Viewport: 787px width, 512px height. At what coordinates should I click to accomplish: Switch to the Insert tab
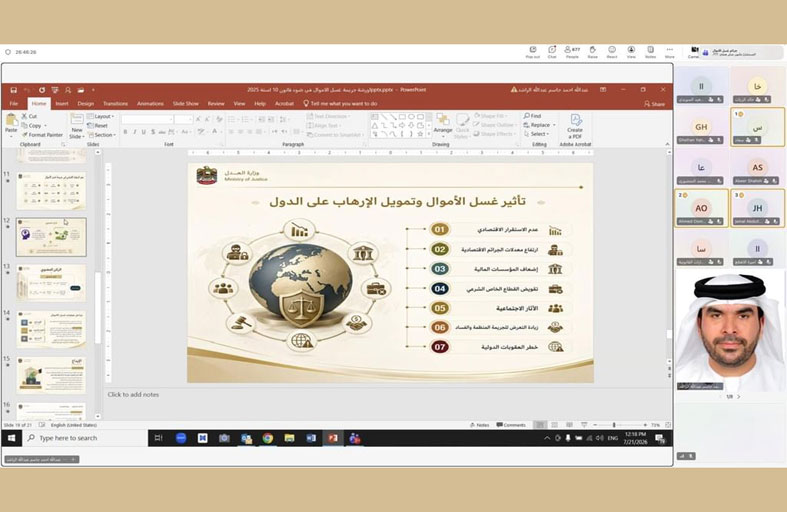point(62,104)
